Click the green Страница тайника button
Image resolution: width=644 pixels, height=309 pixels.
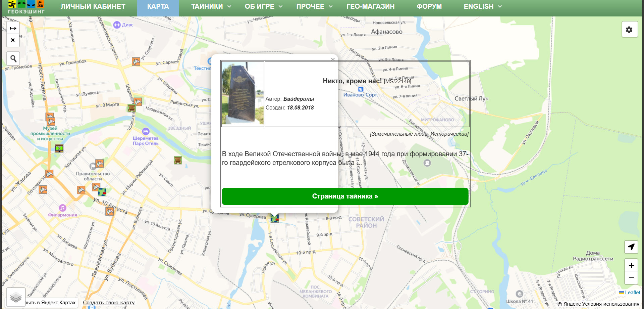click(345, 196)
